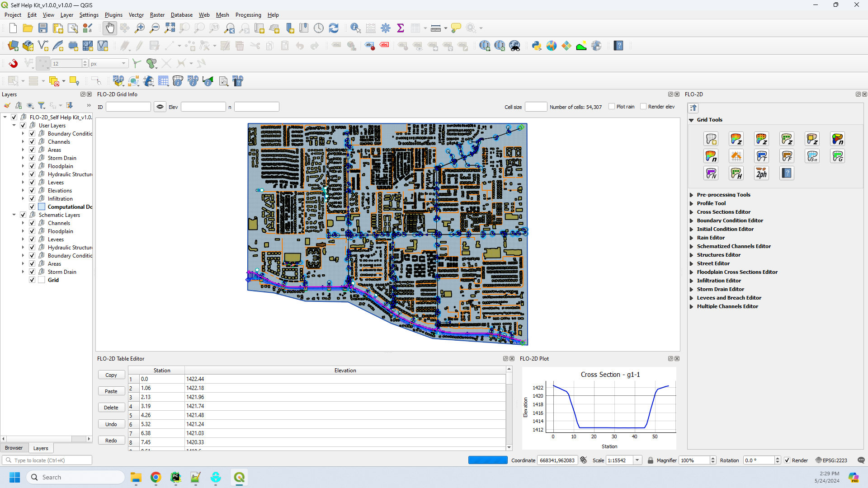Click the statistical summary sigma icon
The width and height of the screenshot is (868, 488).
(x=401, y=28)
